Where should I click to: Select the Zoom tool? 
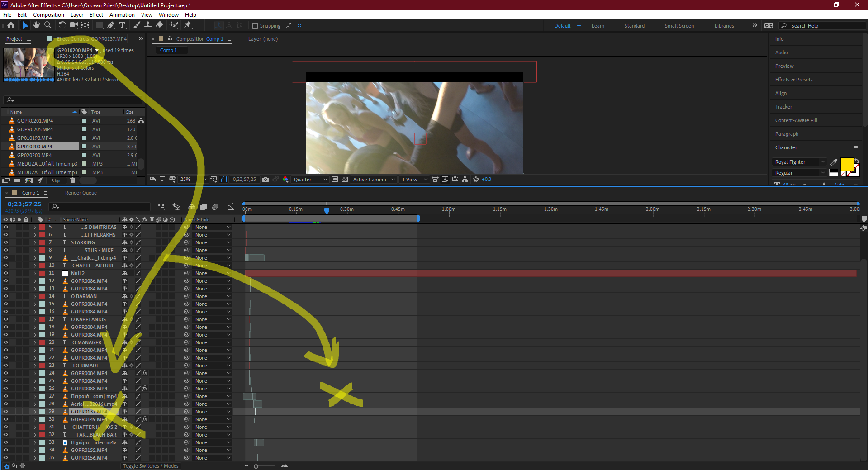click(x=48, y=25)
